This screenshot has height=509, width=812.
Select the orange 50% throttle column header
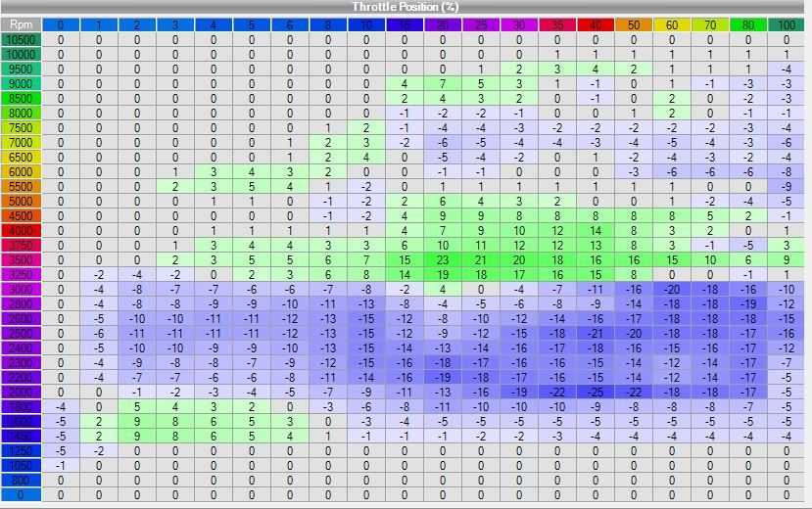click(x=633, y=23)
